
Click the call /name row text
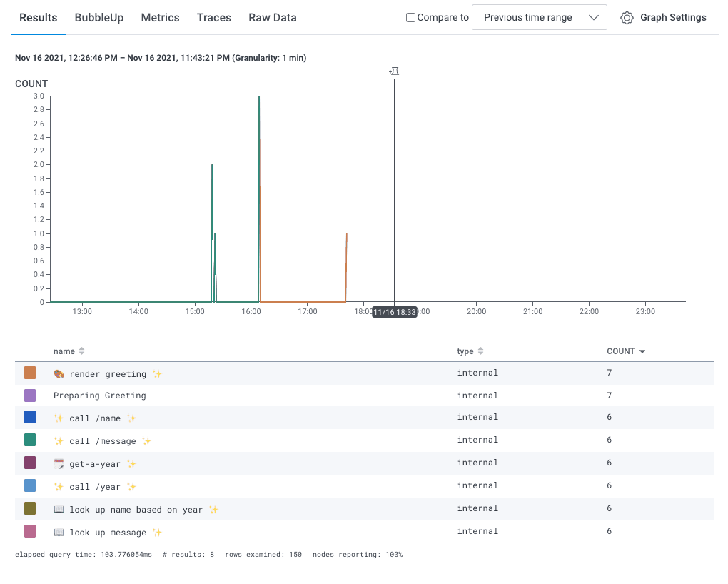(94, 418)
